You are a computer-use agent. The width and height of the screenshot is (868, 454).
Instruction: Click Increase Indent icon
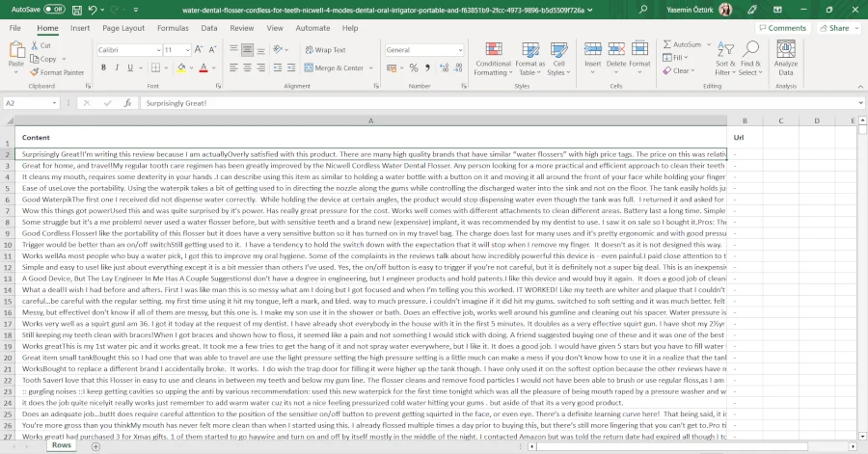tap(291, 67)
